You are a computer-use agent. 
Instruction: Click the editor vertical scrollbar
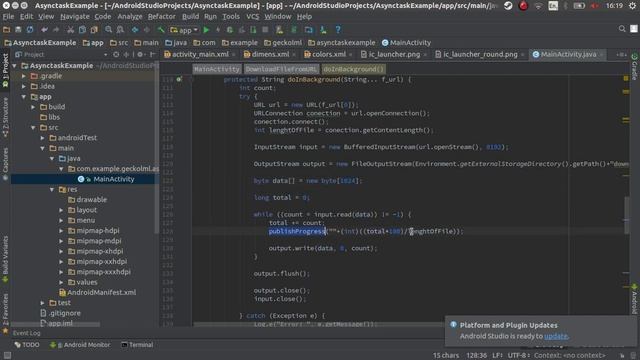(627, 215)
